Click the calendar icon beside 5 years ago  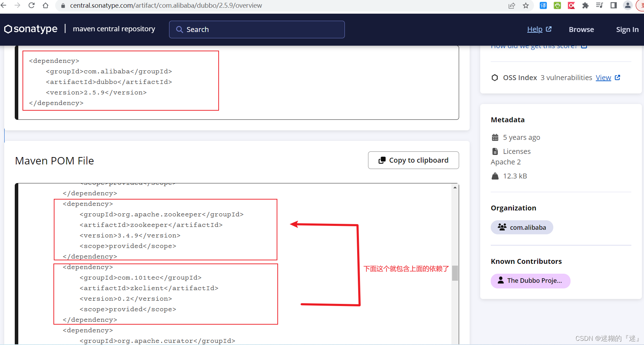(x=495, y=137)
